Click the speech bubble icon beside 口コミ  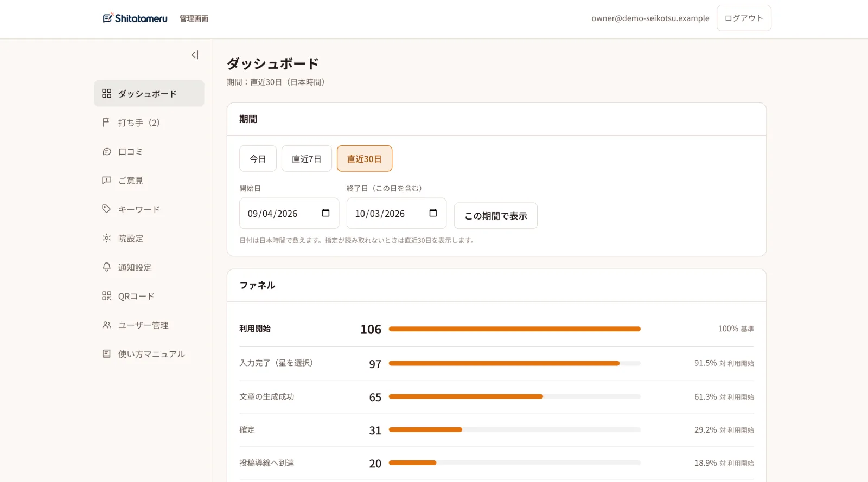pos(107,152)
